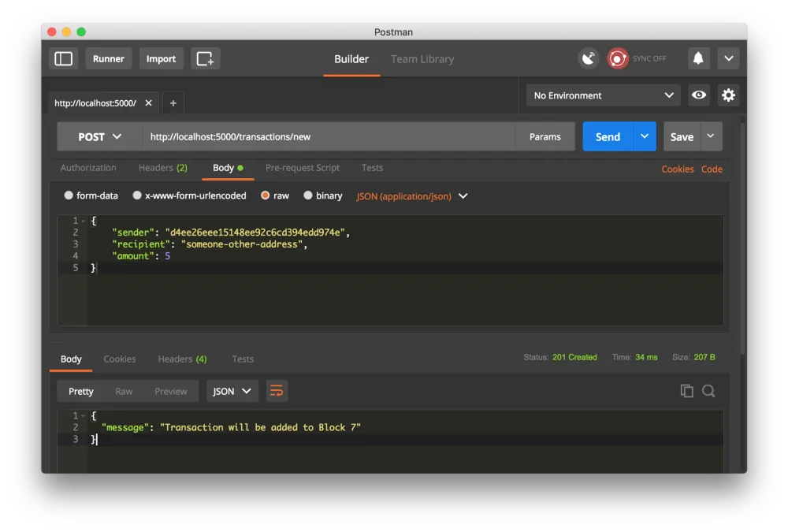Copy the response with the copy icon
Image resolution: width=788 pixels, height=532 pixels.
pyautogui.click(x=686, y=390)
